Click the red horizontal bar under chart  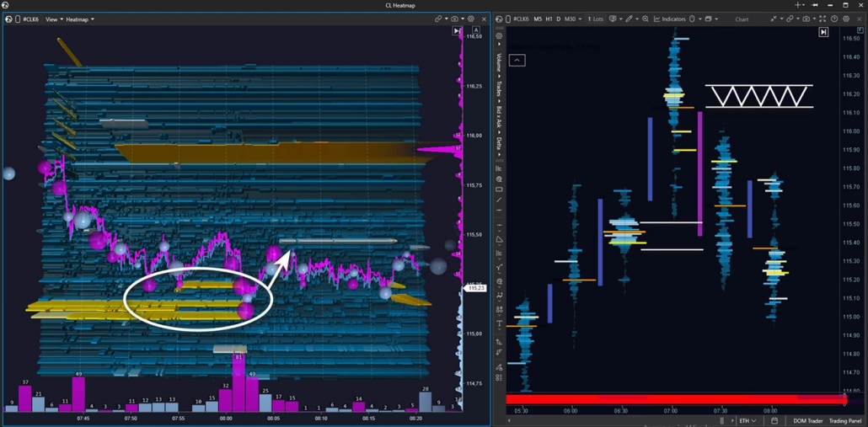[x=674, y=400]
